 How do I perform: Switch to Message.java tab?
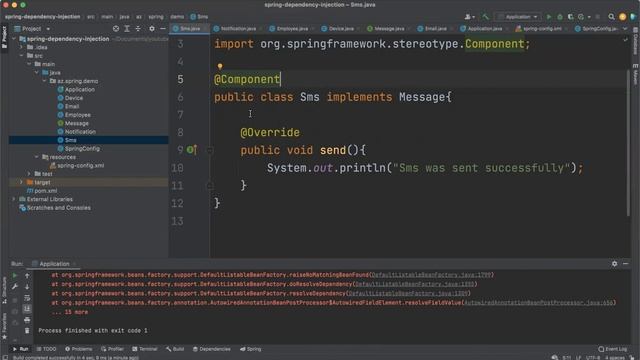(x=387, y=29)
